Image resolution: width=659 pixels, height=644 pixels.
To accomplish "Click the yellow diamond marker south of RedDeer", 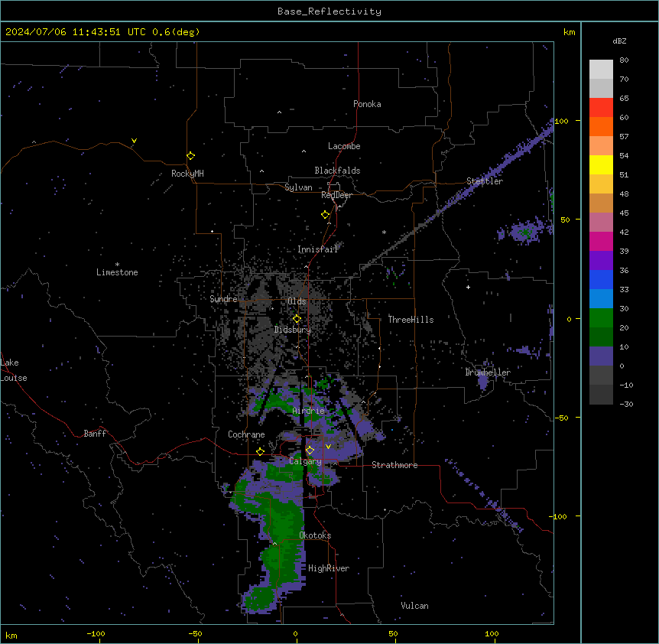I will (x=325, y=215).
